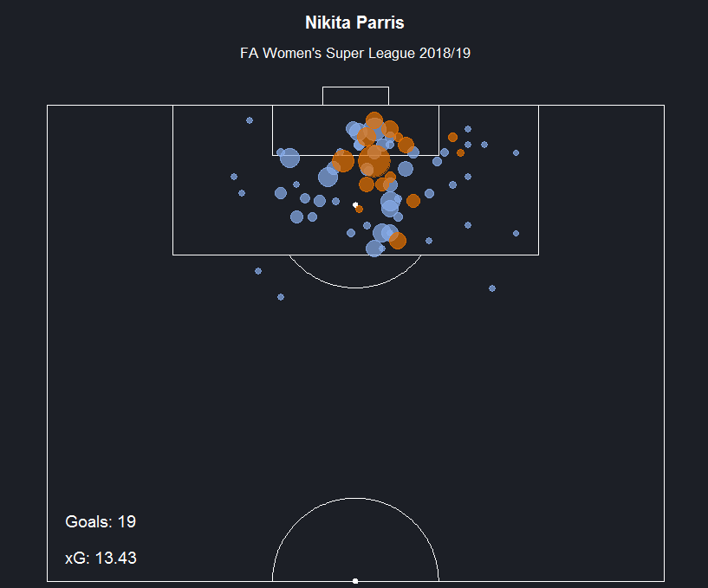Select the lone blue shot dot outside the box on the right
The image size is (708, 588).
tap(492, 288)
